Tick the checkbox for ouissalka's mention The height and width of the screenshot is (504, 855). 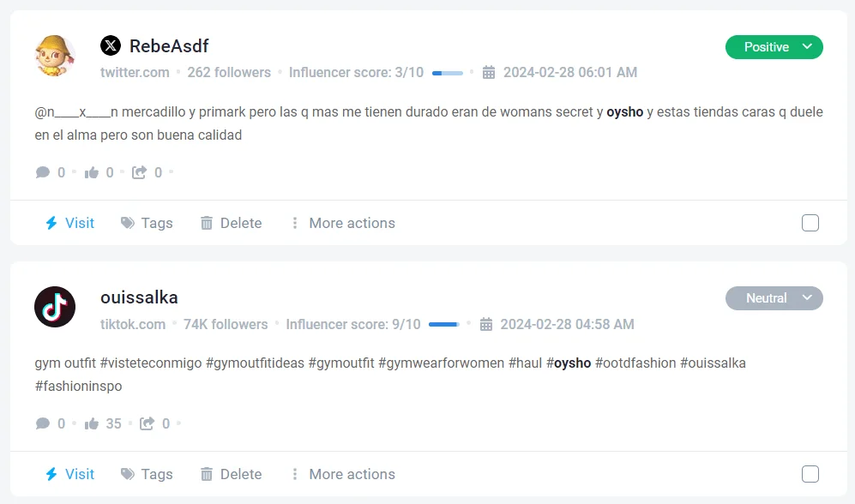point(810,474)
